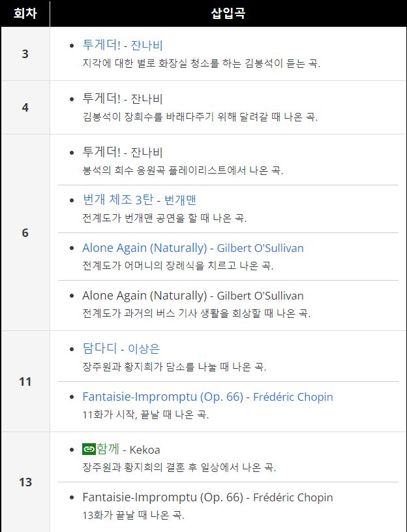
Task: Select the episode 11 number cell
Action: pos(25,381)
